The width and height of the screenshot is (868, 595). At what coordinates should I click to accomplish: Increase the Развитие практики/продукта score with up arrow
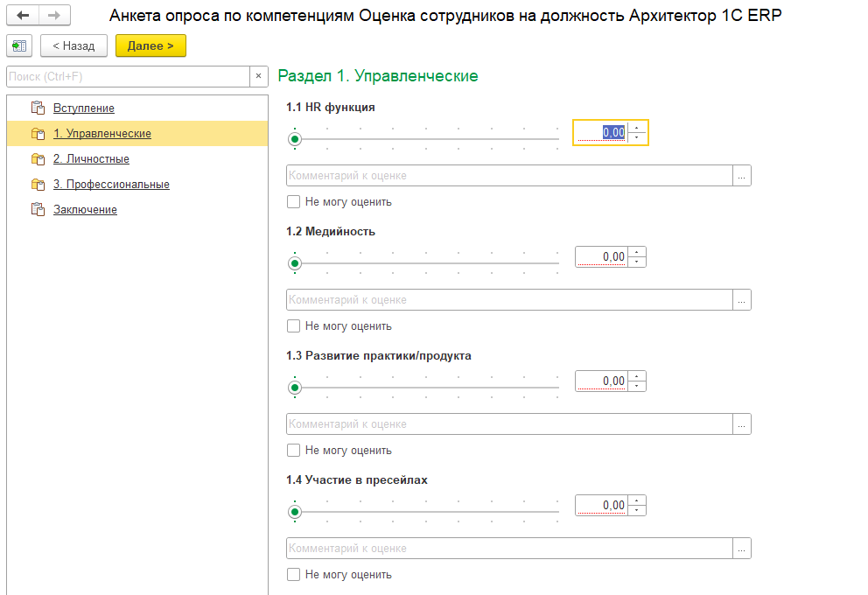pyautogui.click(x=638, y=376)
